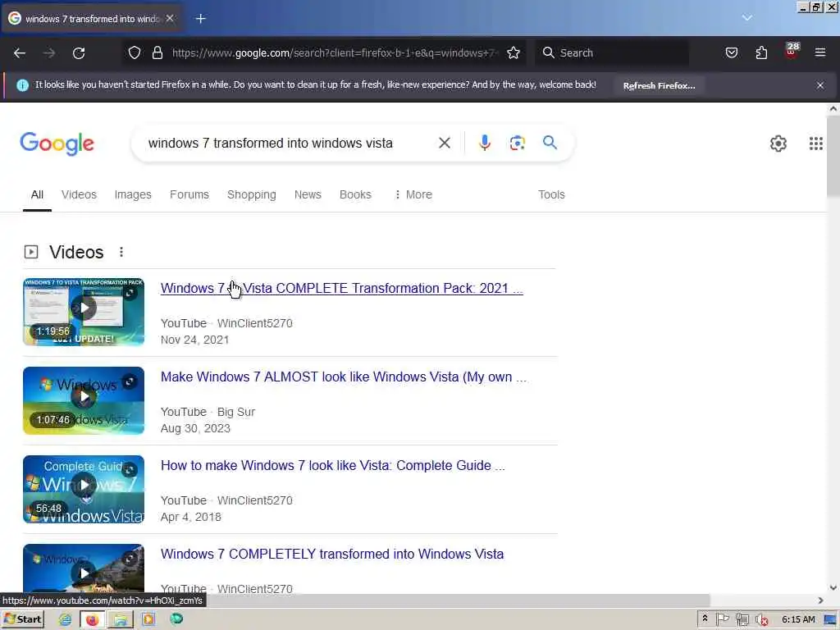
Task: Play the 1:19:56 transformation pack video thumbnail
Action: tap(84, 312)
